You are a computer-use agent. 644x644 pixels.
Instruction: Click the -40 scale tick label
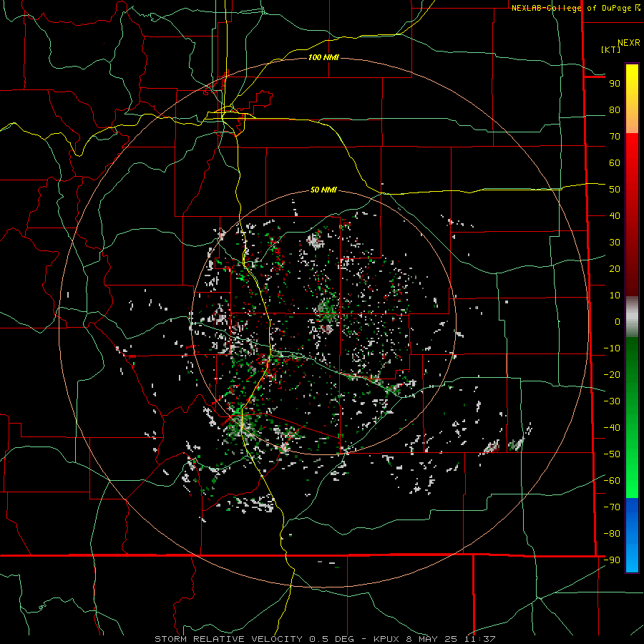[612, 428]
